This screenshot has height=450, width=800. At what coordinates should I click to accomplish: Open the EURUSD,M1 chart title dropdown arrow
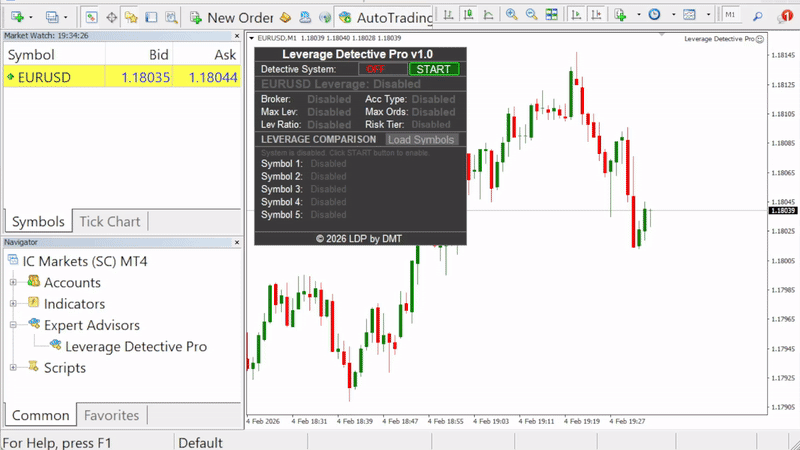(252, 38)
